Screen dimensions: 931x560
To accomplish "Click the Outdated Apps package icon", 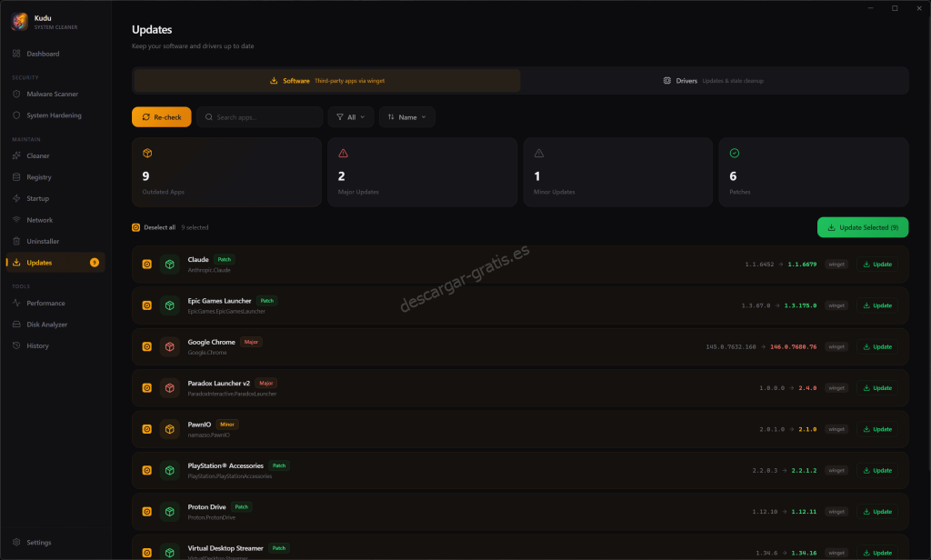I will 147,154.
